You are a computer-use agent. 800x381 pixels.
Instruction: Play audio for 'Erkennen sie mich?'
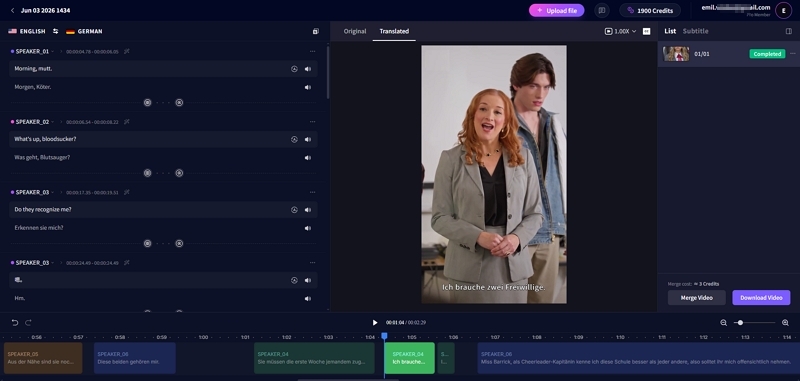point(308,228)
